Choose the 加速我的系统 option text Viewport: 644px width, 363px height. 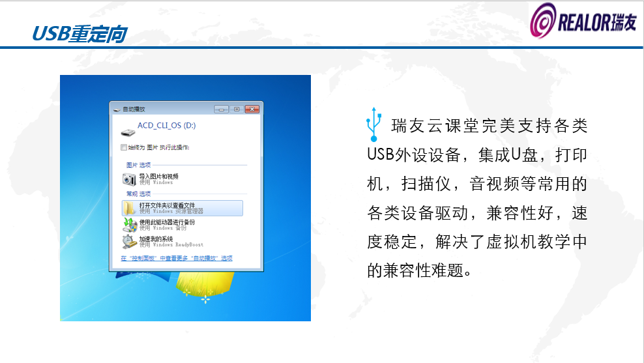(156, 239)
